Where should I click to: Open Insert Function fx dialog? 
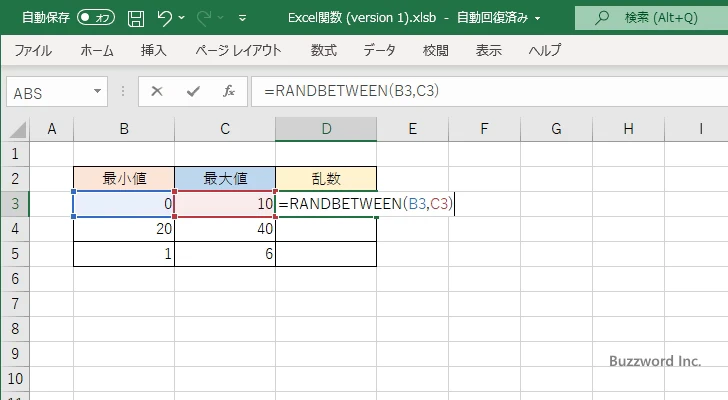pos(228,91)
